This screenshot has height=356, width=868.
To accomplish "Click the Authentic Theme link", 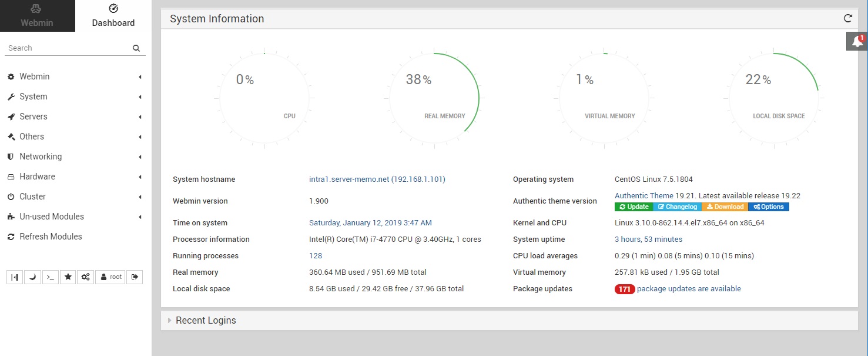I will (644, 196).
